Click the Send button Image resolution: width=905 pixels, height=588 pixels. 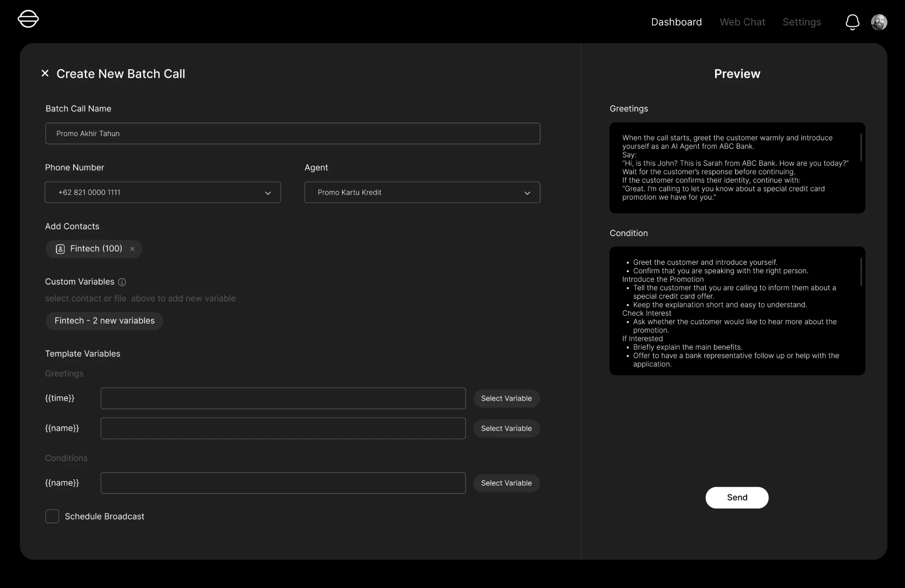coord(737,498)
